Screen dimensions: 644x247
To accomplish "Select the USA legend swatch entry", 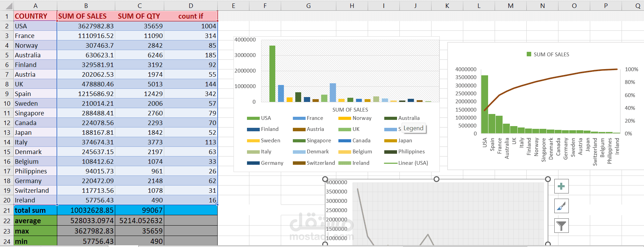I will tap(259, 118).
